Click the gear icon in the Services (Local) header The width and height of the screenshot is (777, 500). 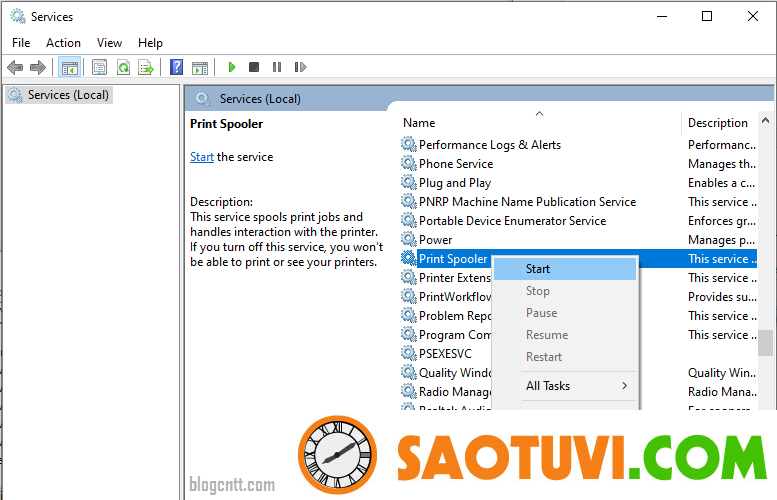203,99
